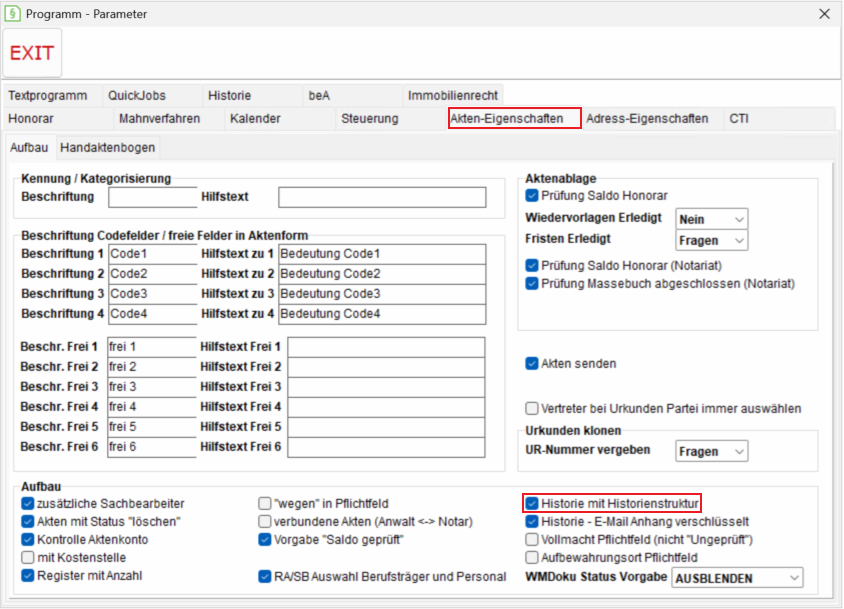Open the Wiedervorlagen Erledigt dropdown
Viewport: 844px width, 609px height.
click(x=711, y=219)
